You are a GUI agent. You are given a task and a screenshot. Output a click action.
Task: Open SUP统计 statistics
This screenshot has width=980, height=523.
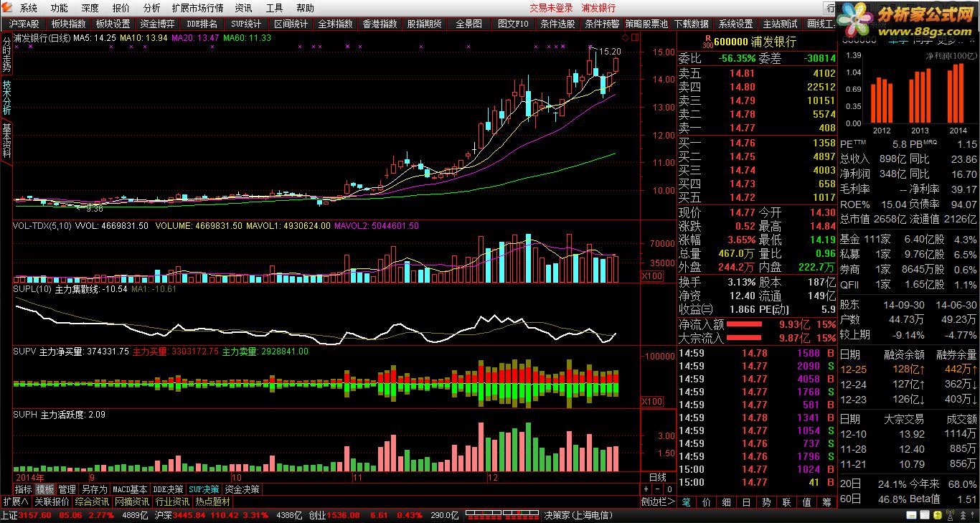[246, 24]
